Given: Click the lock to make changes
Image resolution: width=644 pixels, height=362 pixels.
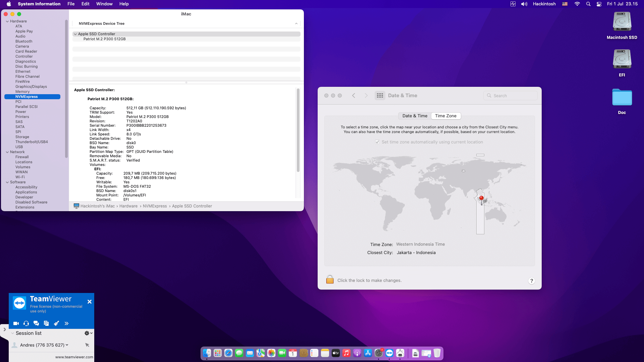Looking at the screenshot, I should [330, 280].
